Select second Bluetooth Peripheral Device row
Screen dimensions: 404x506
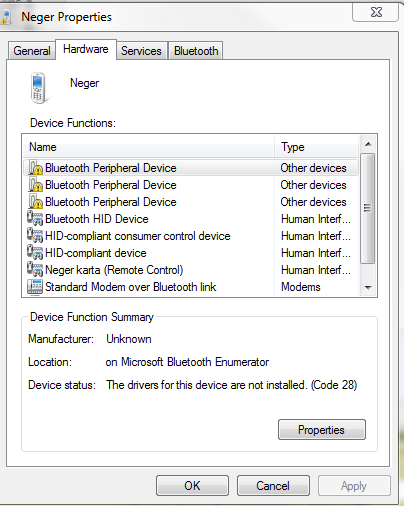pos(191,185)
